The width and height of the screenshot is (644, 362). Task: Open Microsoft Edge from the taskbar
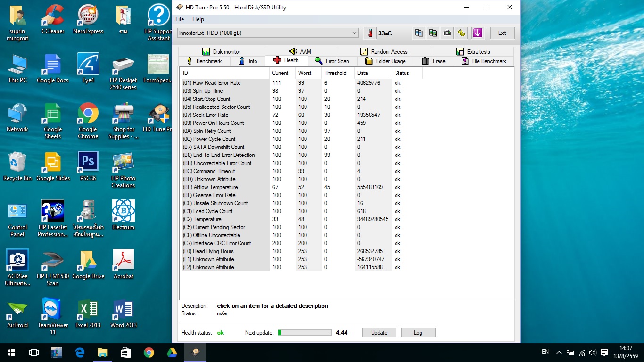[x=80, y=352]
